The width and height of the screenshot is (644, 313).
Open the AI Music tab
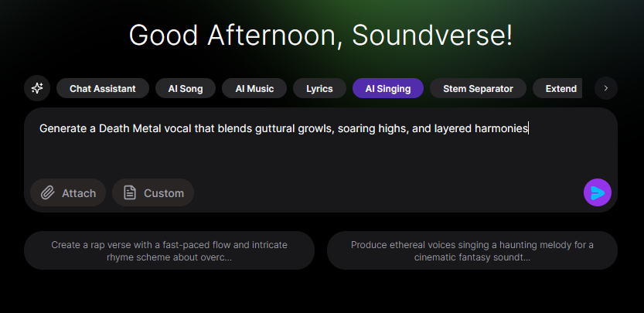pyautogui.click(x=254, y=88)
